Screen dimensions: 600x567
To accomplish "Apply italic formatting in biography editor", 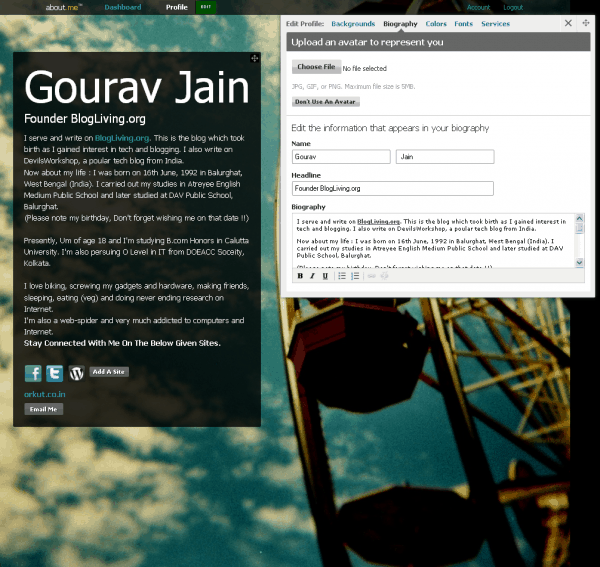I will point(312,276).
